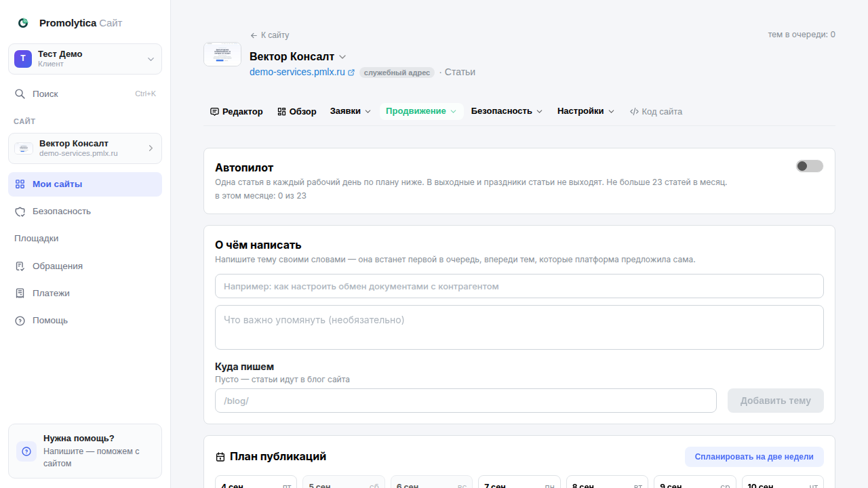Focus the article topic input field

[519, 286]
